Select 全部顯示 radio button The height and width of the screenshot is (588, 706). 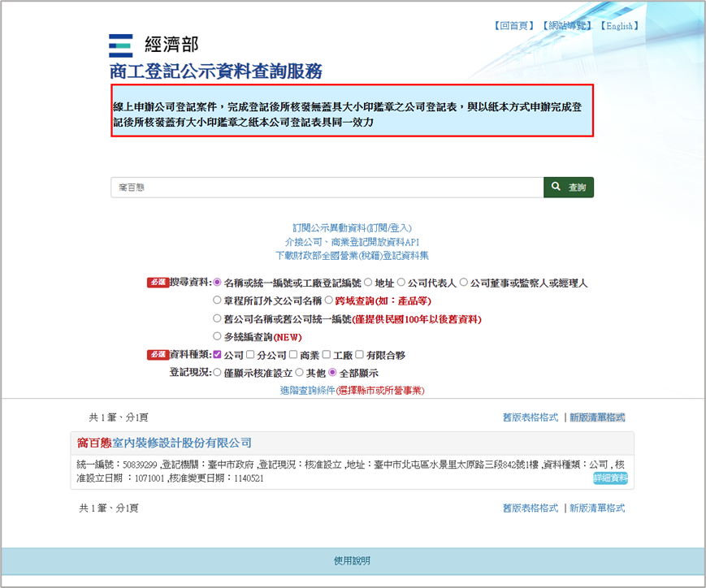[332, 372]
